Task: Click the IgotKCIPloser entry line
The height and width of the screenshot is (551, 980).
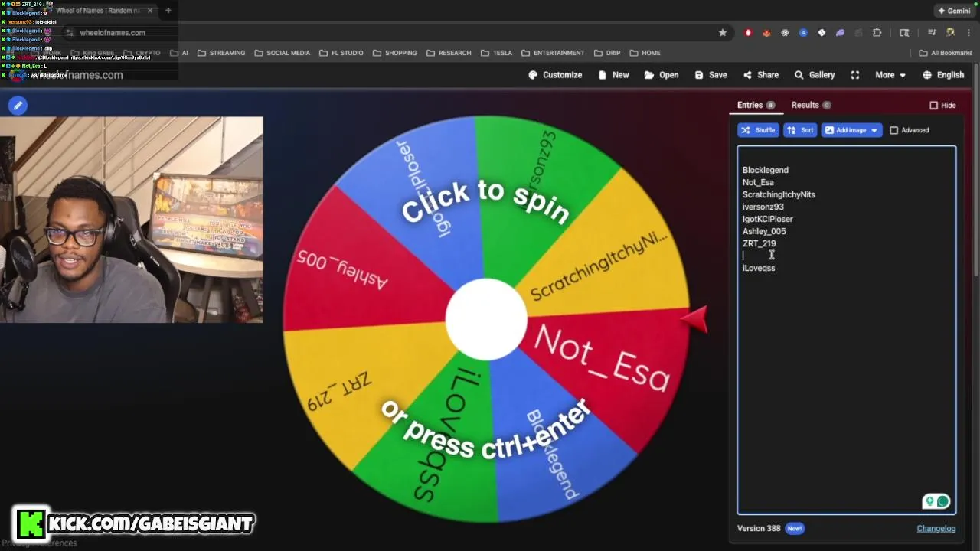Action: pos(767,219)
